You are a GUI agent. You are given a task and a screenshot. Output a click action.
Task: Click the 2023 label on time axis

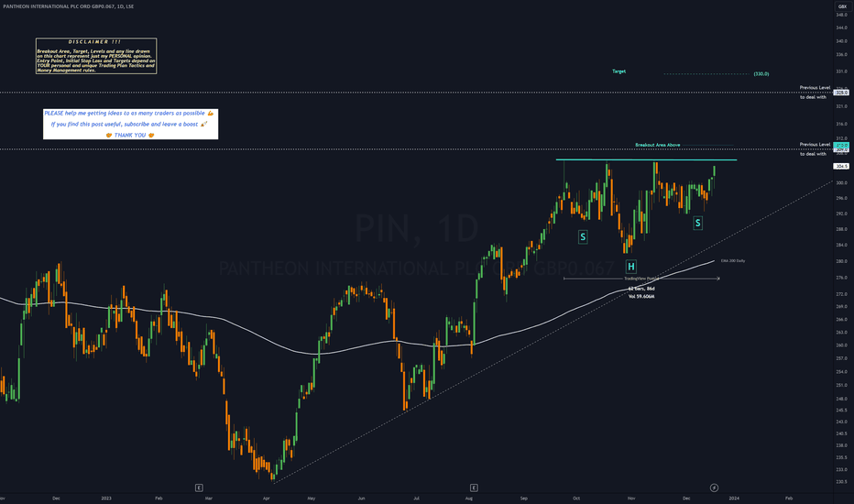[x=106, y=498]
